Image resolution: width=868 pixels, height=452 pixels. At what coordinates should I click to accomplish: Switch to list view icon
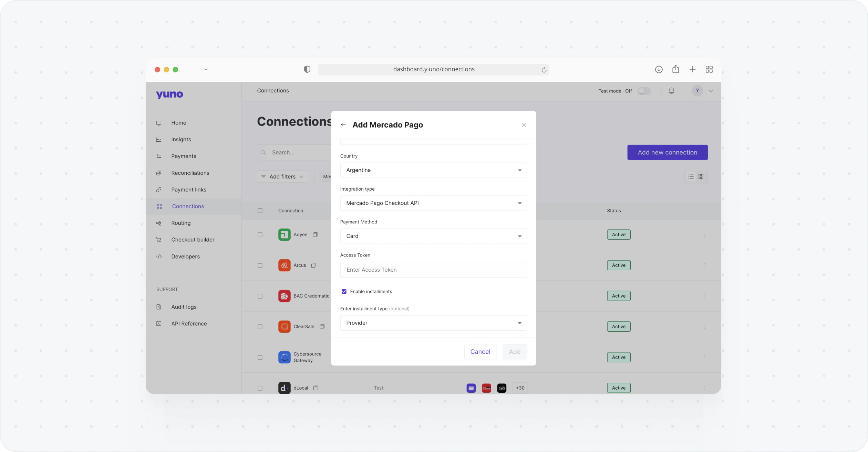point(691,177)
